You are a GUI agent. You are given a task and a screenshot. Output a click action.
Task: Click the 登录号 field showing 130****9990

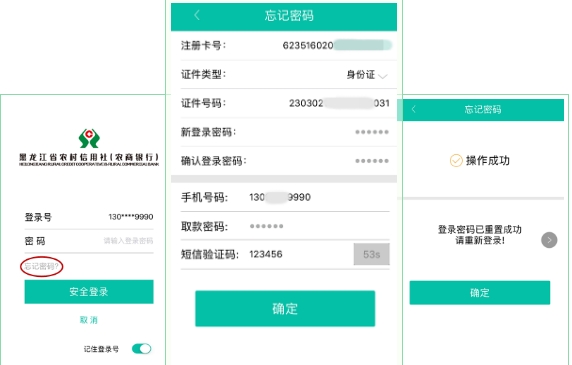[x=89, y=217]
